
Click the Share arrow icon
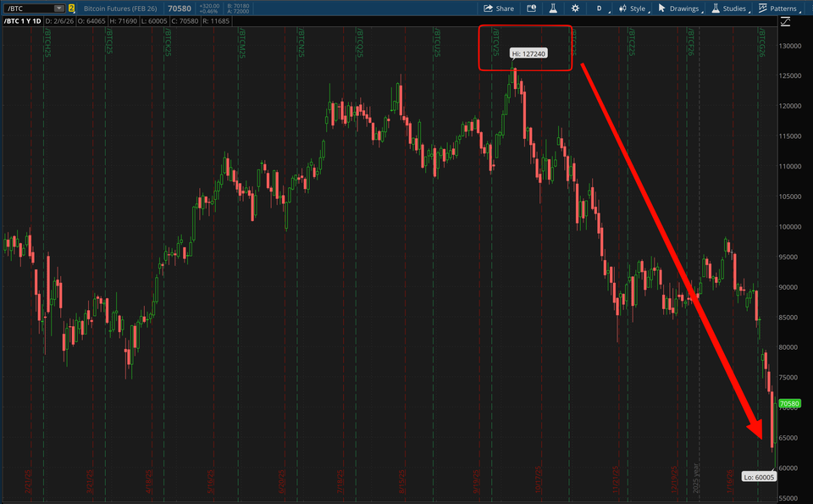pos(489,8)
